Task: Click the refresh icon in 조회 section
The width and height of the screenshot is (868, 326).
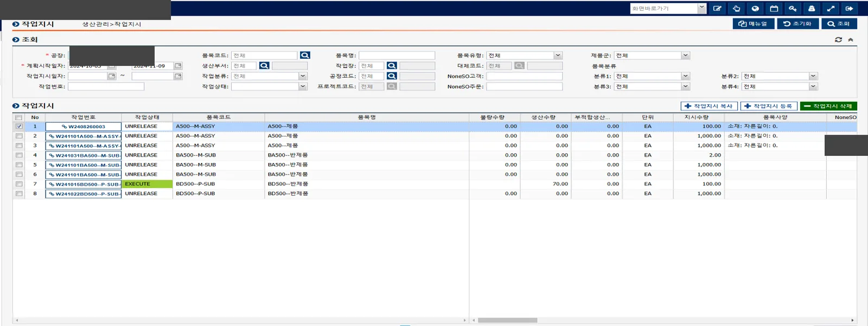Action: [x=838, y=40]
